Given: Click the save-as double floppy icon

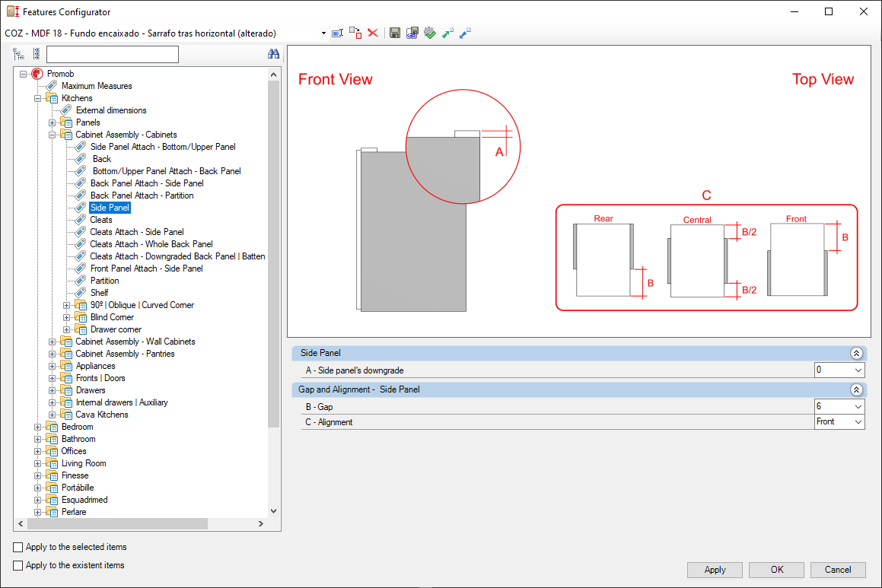Looking at the screenshot, I should pos(412,33).
